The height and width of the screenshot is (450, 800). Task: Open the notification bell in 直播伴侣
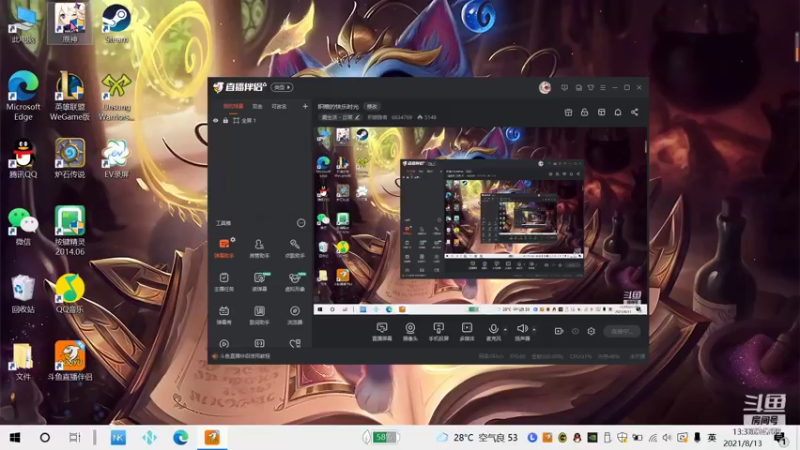[x=618, y=112]
